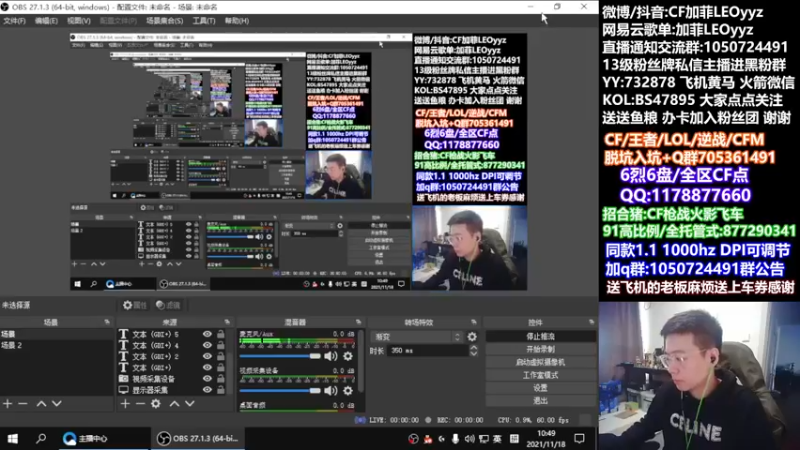Screen dimensions: 800x450
Task: Open the 编辑(E) menu
Action: coord(46,21)
